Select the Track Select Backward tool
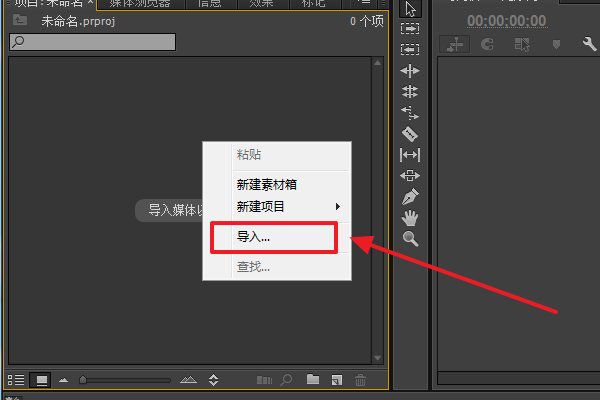The image size is (600, 400). tap(410, 49)
